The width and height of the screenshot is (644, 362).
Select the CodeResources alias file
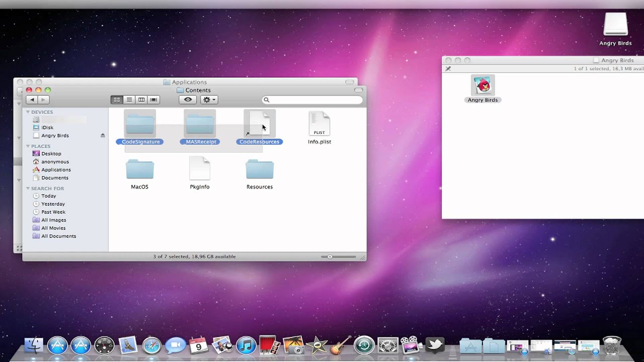pos(260,128)
